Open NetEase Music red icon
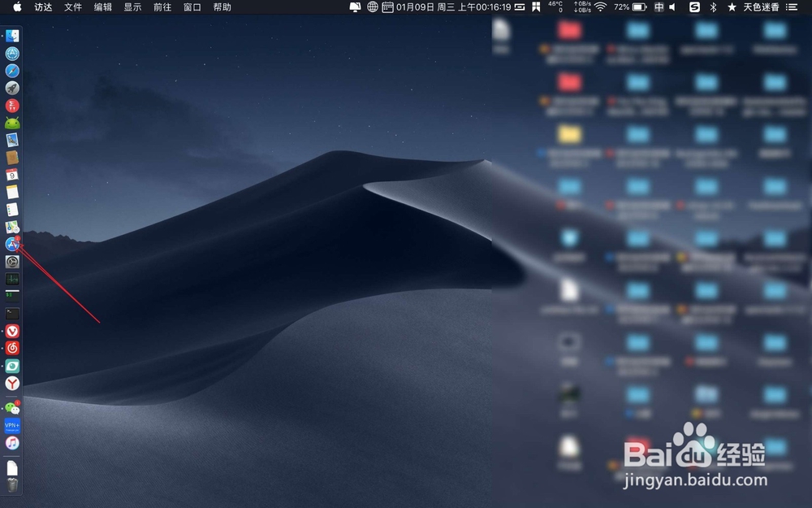Image resolution: width=812 pixels, height=508 pixels. coord(12,348)
